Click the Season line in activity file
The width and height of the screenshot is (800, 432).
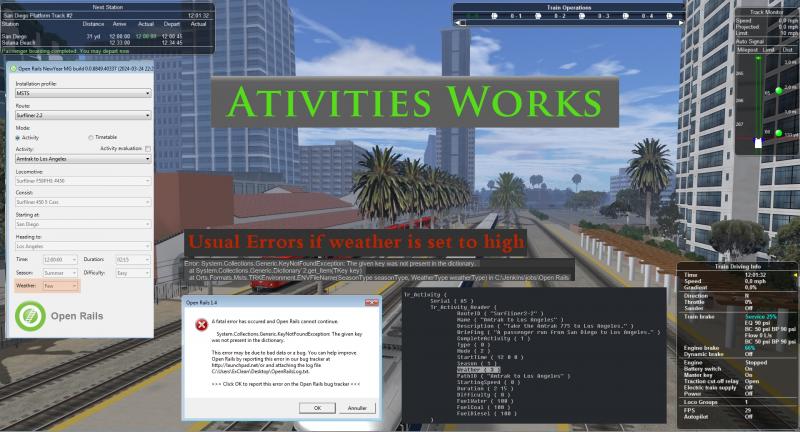pos(477,364)
